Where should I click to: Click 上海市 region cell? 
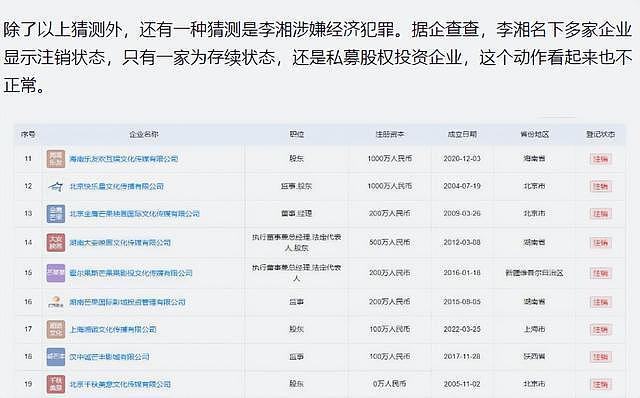(534, 329)
